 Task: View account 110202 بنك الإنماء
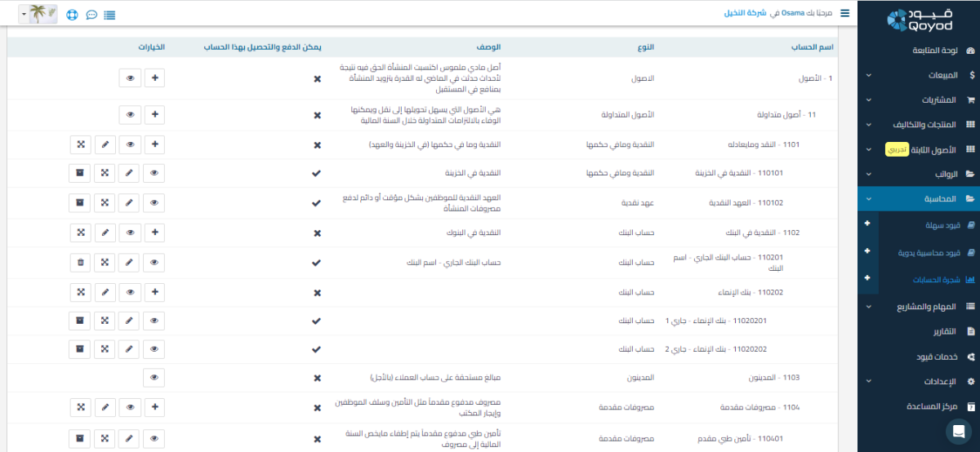[131, 291]
